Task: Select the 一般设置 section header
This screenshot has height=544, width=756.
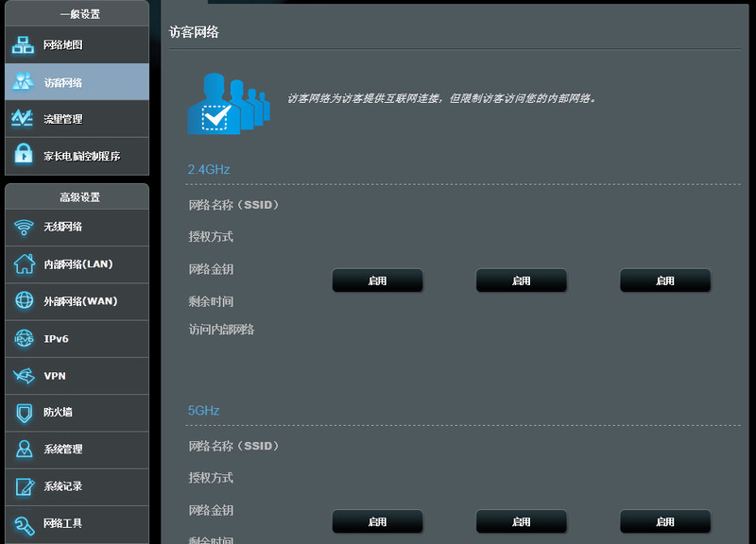Action: click(x=76, y=13)
